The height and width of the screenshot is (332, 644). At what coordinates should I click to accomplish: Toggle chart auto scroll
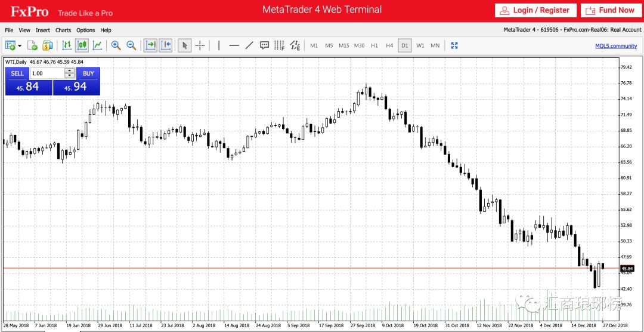[x=150, y=45]
